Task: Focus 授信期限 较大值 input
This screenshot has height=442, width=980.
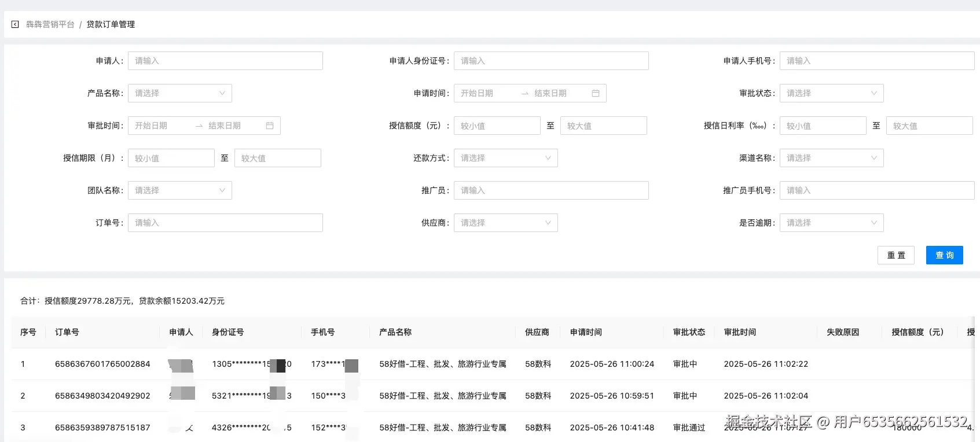Action: (x=278, y=158)
